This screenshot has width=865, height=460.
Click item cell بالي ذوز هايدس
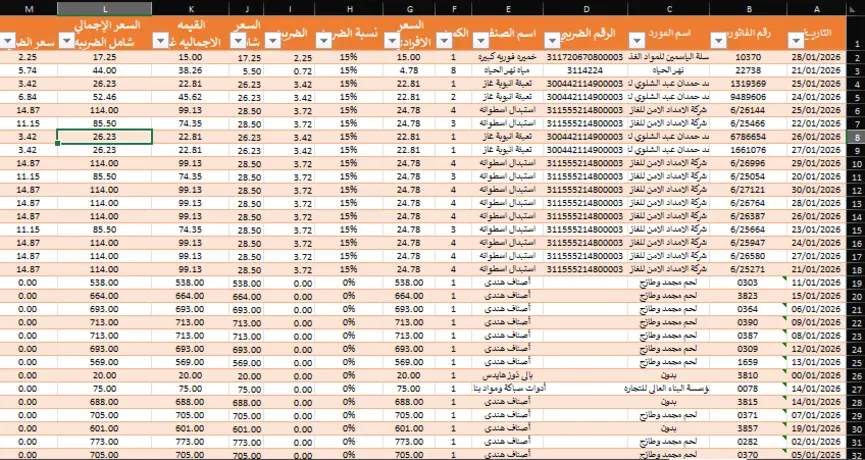click(508, 376)
